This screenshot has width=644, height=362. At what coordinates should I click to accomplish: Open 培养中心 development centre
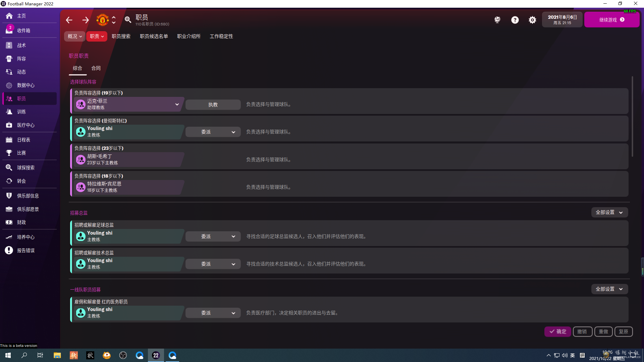click(30, 237)
